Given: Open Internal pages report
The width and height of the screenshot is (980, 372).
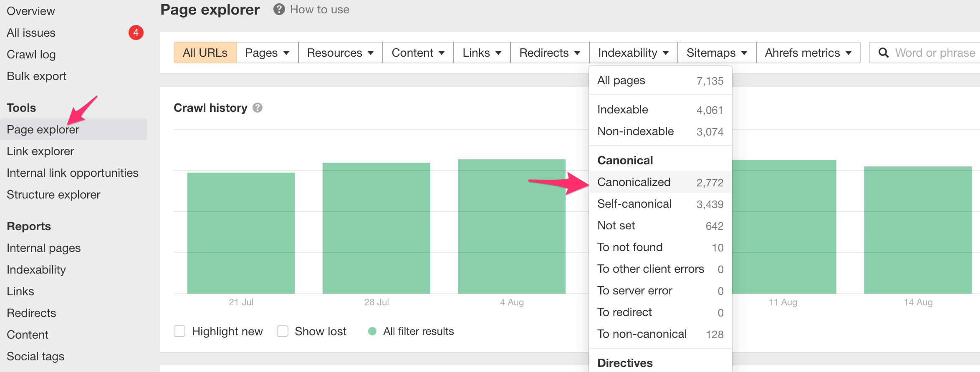Looking at the screenshot, I should 44,248.
